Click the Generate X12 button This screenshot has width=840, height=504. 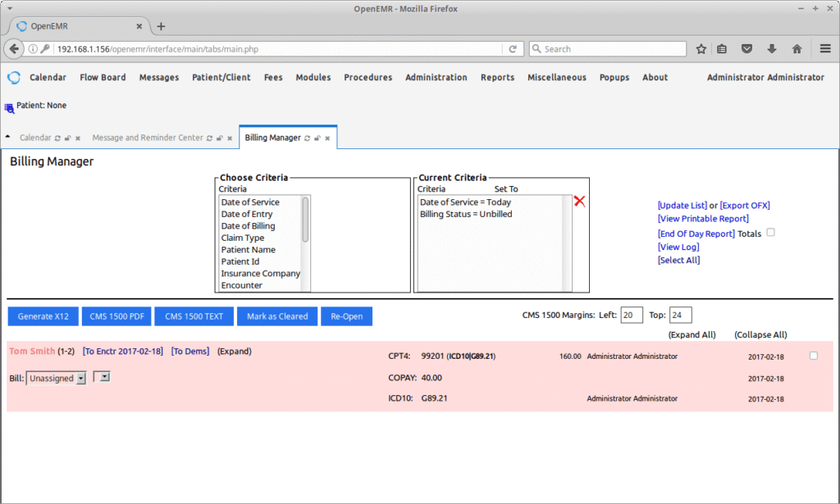pyautogui.click(x=43, y=316)
